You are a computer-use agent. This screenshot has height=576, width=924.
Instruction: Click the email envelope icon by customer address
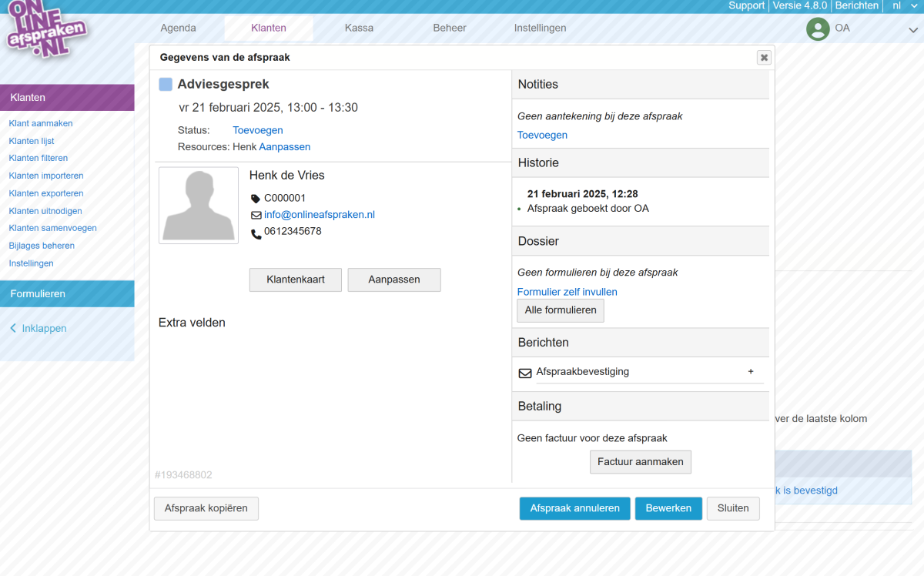pos(256,216)
